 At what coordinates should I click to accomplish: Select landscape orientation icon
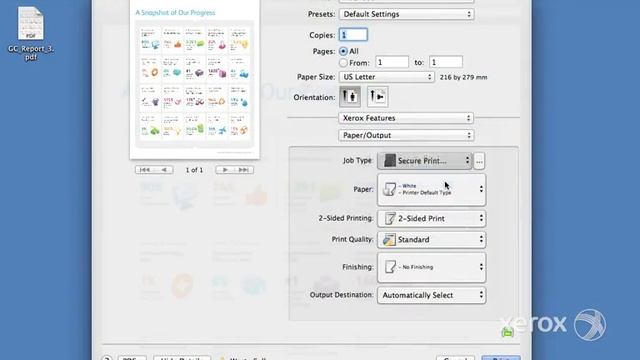click(378, 97)
